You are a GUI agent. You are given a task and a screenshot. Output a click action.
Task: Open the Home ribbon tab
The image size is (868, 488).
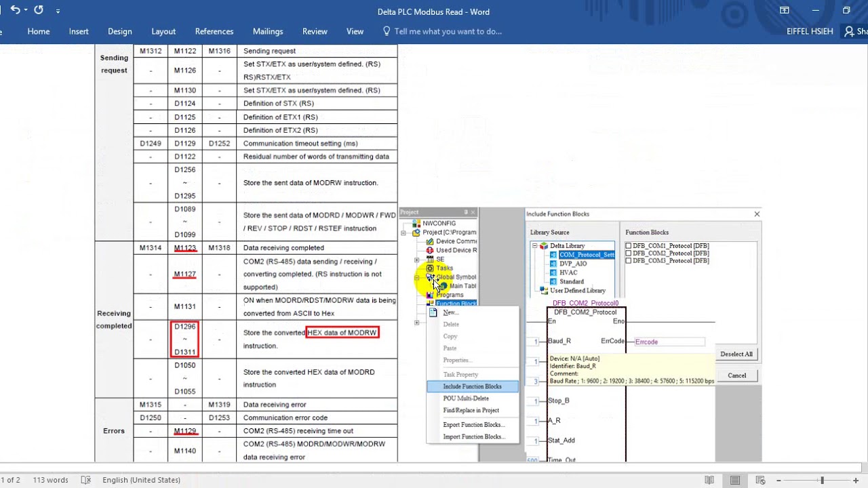coord(39,31)
